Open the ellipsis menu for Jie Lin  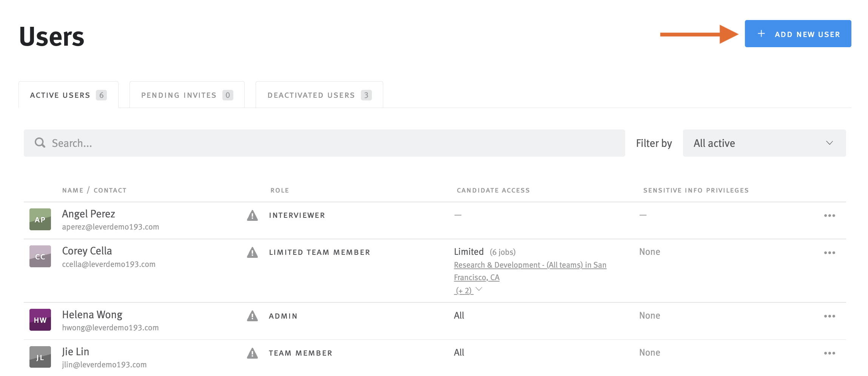point(829,353)
